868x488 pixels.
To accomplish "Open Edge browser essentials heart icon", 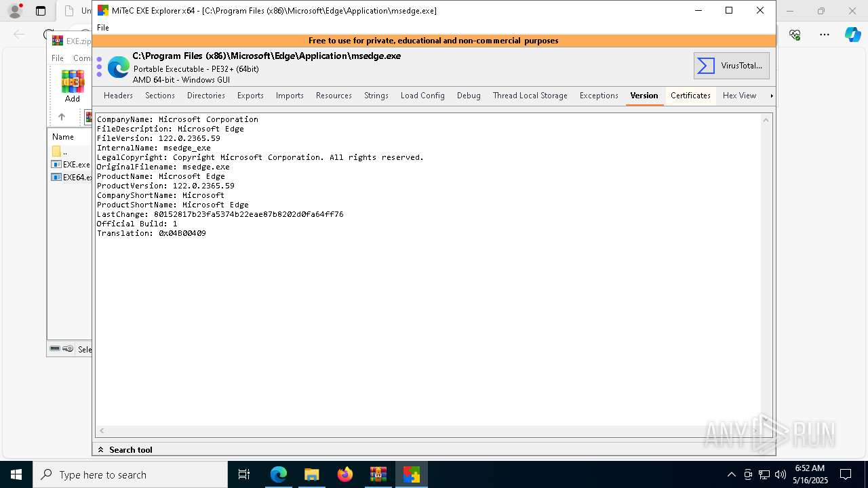I will pyautogui.click(x=795, y=35).
